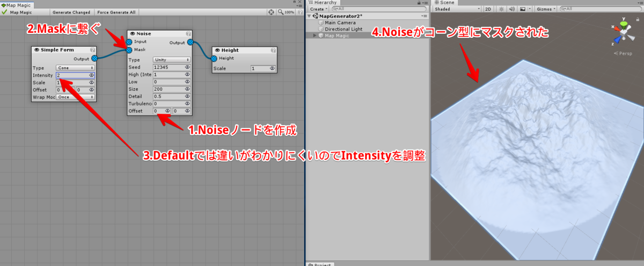Click the green checkmark Map Magic icon
The image size is (644, 266).
click(5, 11)
